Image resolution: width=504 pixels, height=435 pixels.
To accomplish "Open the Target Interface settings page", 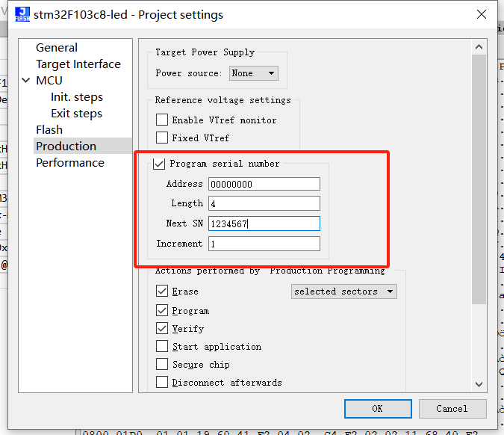I will point(78,64).
